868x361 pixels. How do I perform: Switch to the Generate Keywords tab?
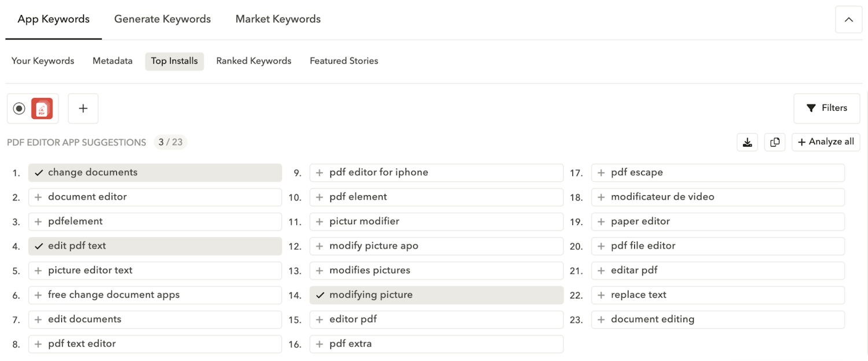coord(162,19)
